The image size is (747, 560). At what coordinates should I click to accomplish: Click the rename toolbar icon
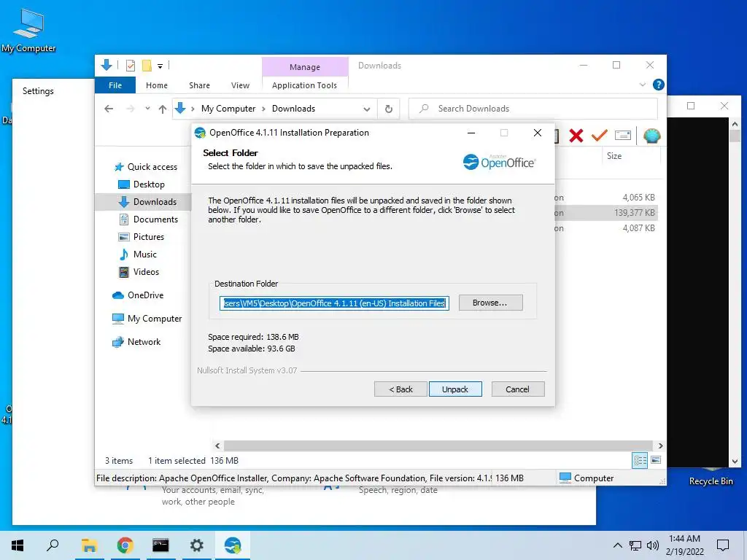(623, 136)
